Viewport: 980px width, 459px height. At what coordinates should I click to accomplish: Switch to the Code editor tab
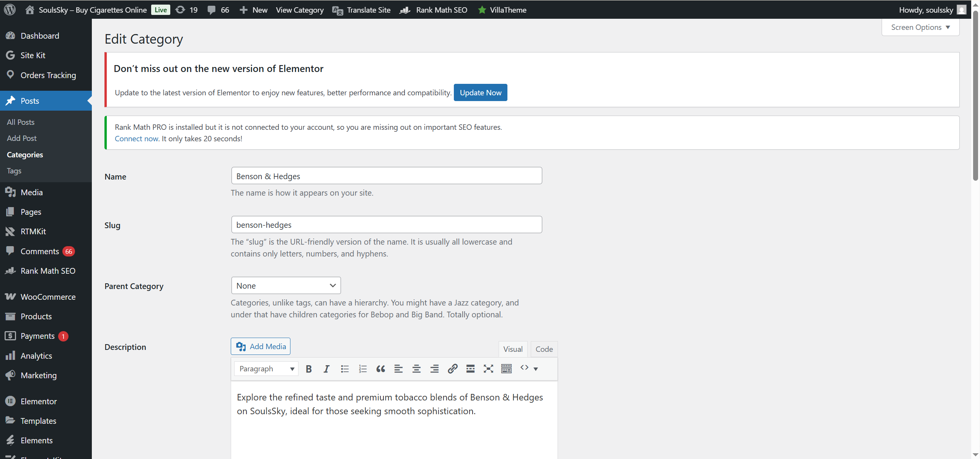[x=544, y=349]
